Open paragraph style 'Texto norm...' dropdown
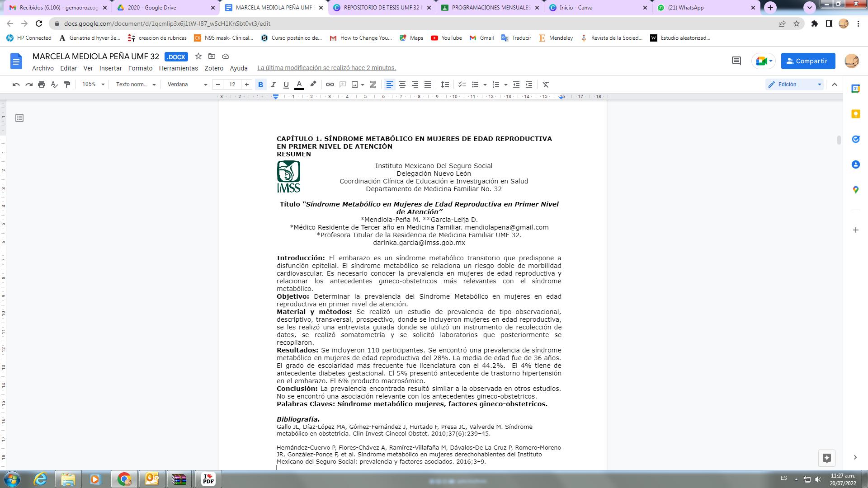 pos(136,84)
